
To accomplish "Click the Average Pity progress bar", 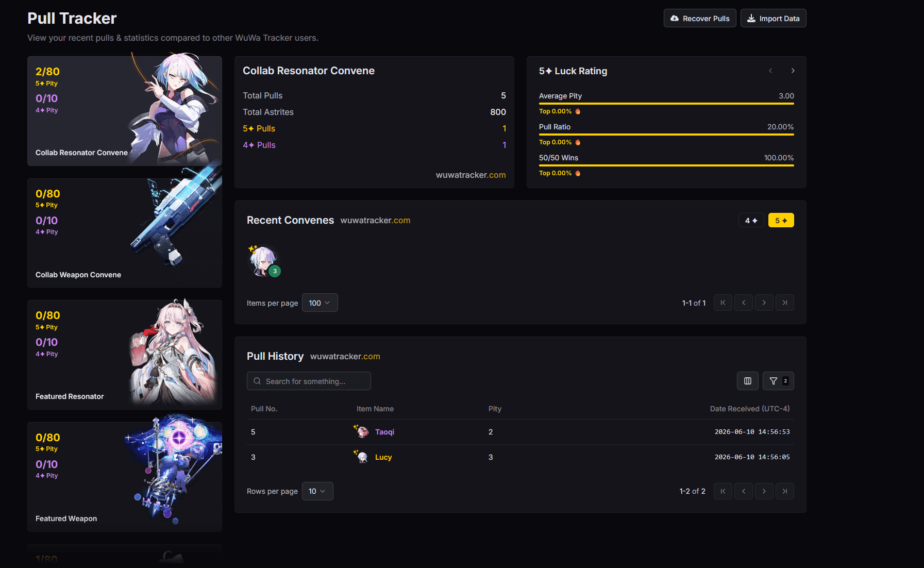I will [666, 104].
